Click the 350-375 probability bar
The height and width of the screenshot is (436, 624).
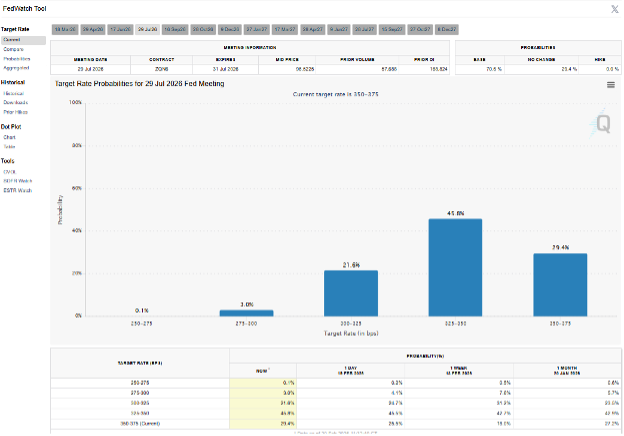pos(559,284)
